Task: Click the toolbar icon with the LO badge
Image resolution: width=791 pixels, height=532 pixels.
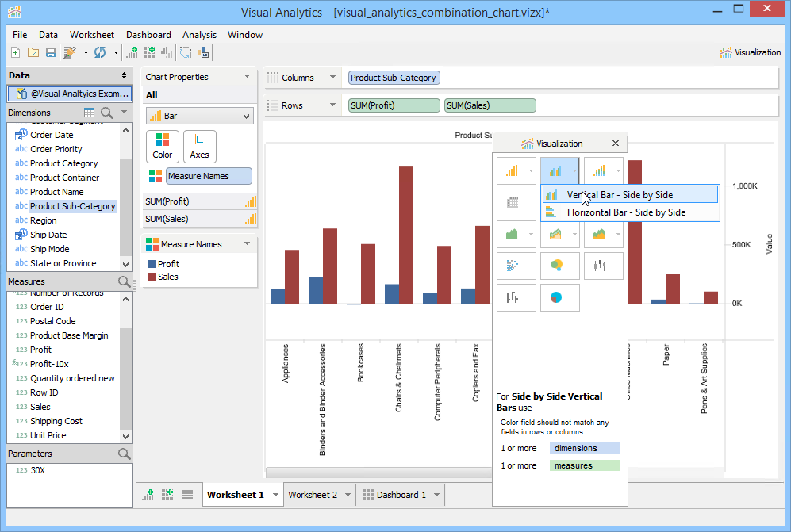Action: coord(203,52)
